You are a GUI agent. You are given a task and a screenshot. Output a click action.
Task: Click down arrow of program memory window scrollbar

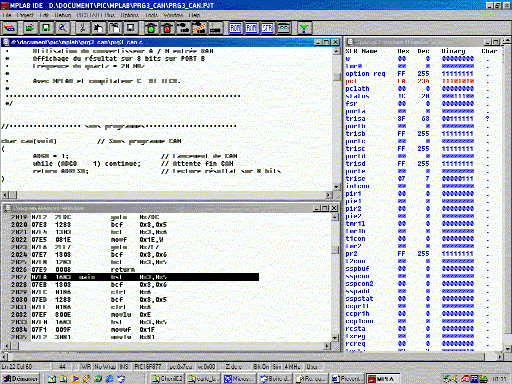335,338
